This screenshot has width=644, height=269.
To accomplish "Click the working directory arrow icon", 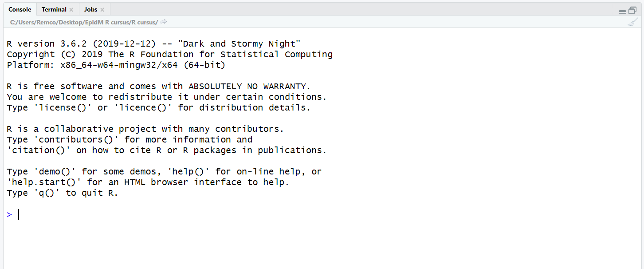I will (x=164, y=22).
